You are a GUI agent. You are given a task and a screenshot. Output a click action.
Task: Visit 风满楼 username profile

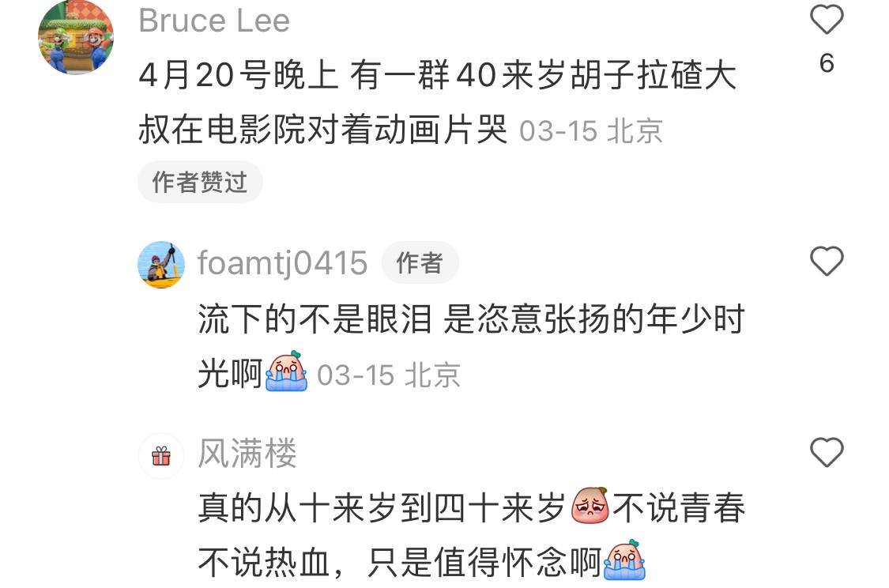click(247, 453)
